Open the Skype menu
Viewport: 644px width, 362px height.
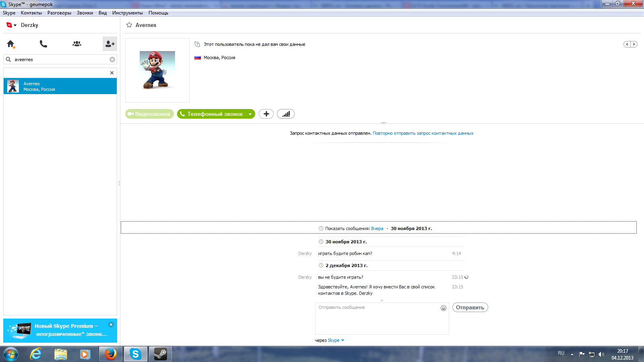pos(9,13)
